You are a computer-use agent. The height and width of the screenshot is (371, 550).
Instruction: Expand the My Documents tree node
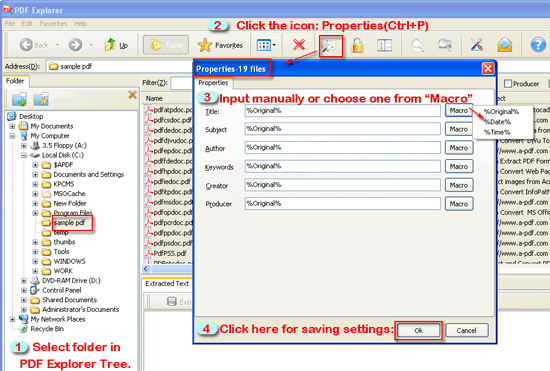[13, 126]
